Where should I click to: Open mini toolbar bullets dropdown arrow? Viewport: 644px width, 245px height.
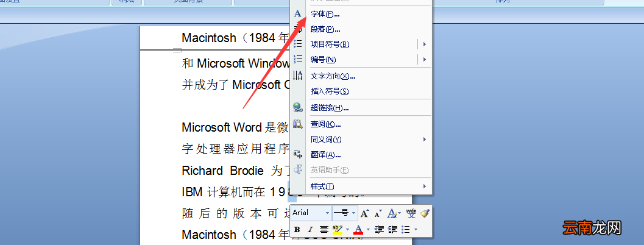[x=416, y=229]
